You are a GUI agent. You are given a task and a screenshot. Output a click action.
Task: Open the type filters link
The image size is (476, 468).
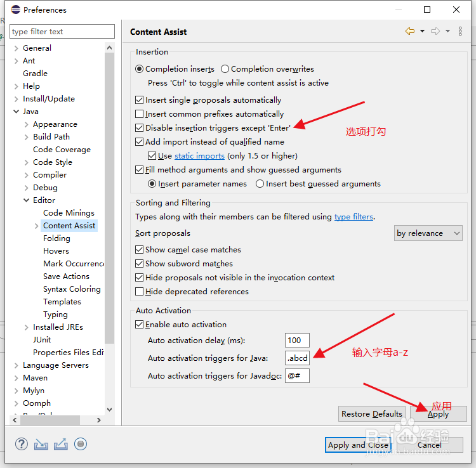pyautogui.click(x=354, y=217)
